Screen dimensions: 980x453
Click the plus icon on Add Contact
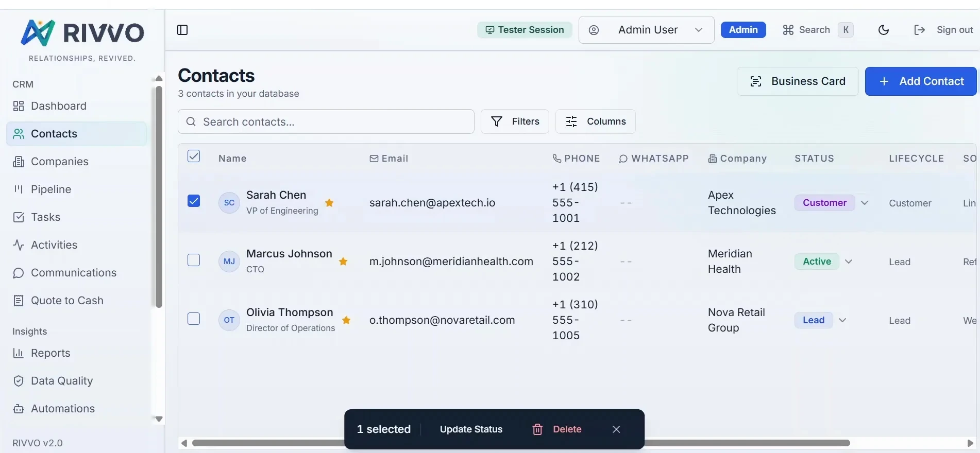884,81
